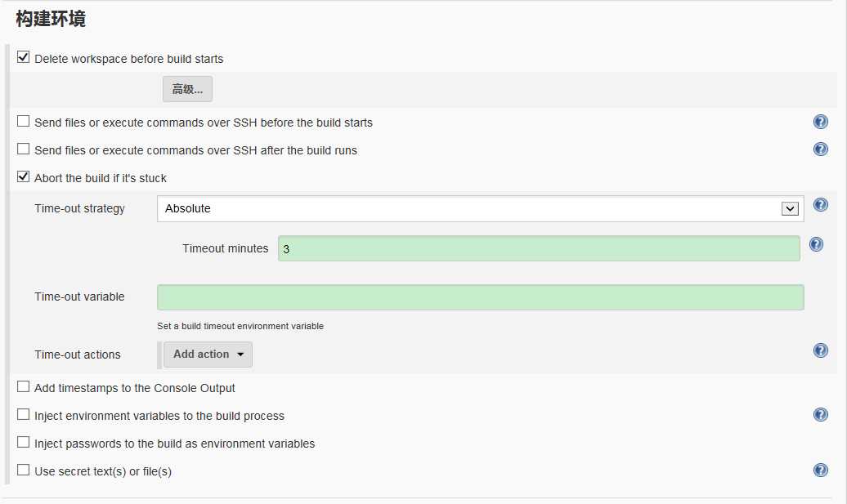Enable Send files over SSH before build starts
Image resolution: width=847 pixels, height=504 pixels.
(x=23, y=121)
